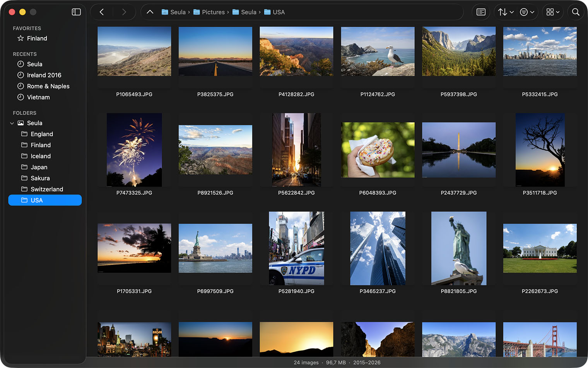The height and width of the screenshot is (368, 588).
Task: Click the P6048393.JPG file name
Action: pos(378,193)
